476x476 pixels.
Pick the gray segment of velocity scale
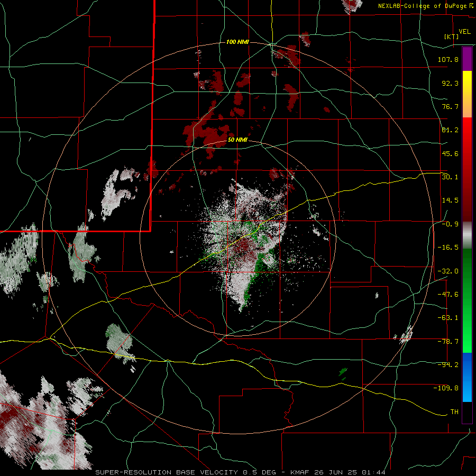467,235
